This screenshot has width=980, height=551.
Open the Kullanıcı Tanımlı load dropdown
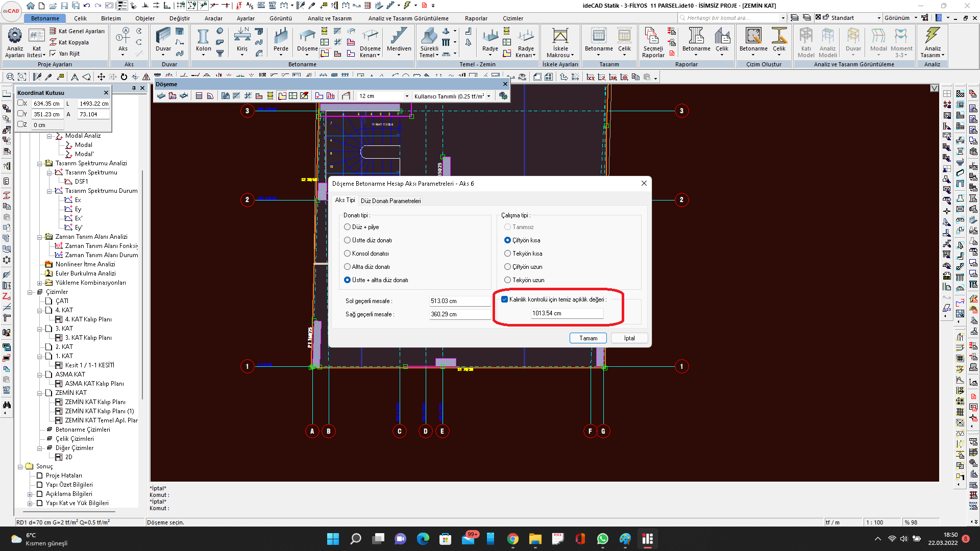(488, 96)
